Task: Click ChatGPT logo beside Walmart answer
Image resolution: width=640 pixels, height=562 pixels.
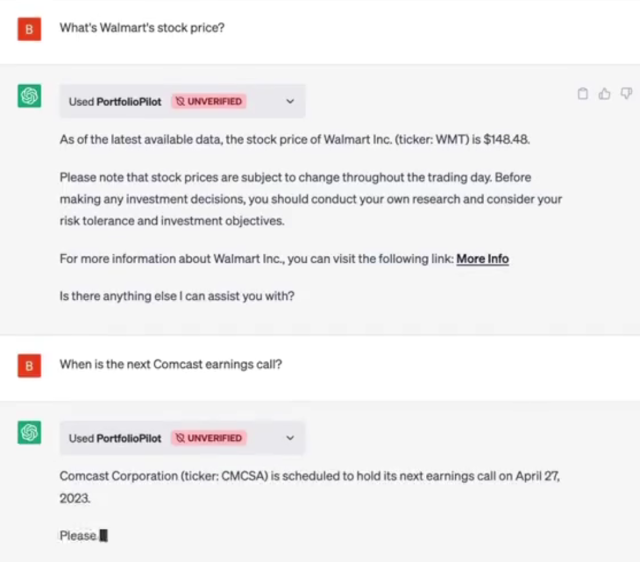Action: [29, 95]
